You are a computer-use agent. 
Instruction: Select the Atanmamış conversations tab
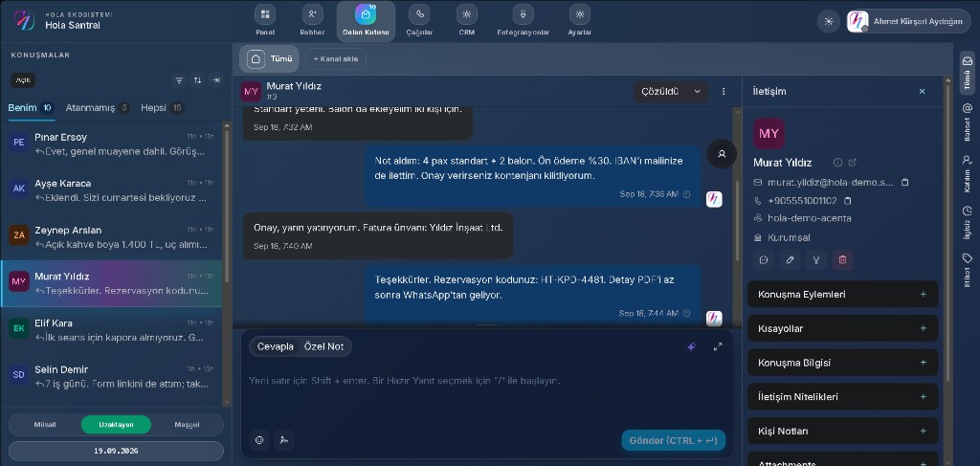pyautogui.click(x=98, y=108)
